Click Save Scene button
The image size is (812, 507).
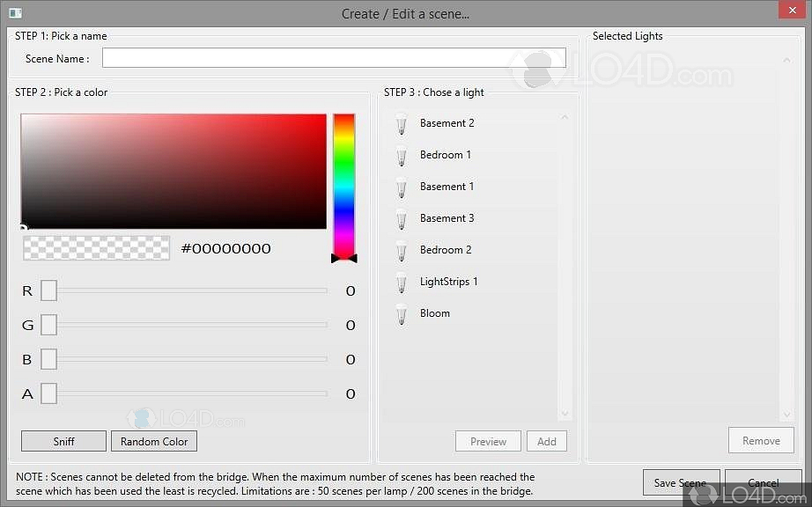681,482
